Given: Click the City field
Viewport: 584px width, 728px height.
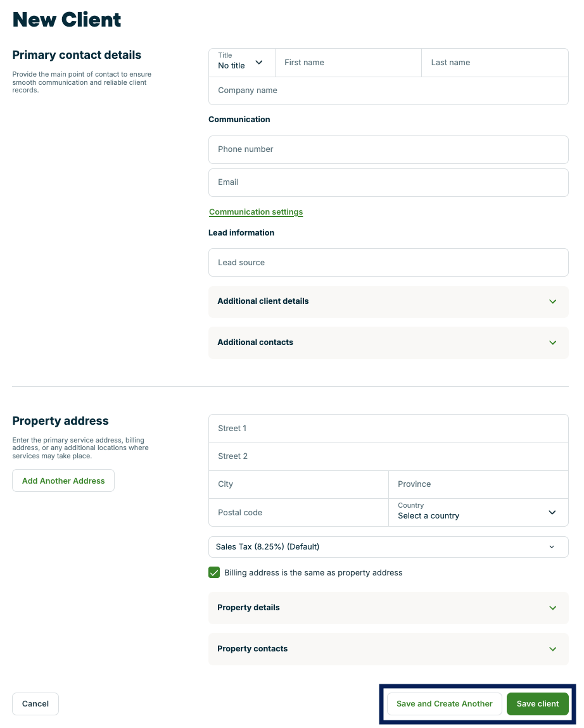Looking at the screenshot, I should 298,484.
